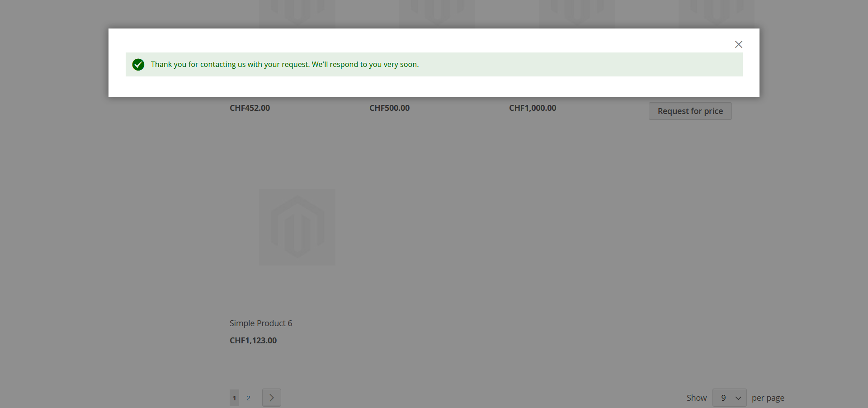Open Simple Product 6 placeholder image
Viewport: 868px width, 408px height.
[x=297, y=227]
